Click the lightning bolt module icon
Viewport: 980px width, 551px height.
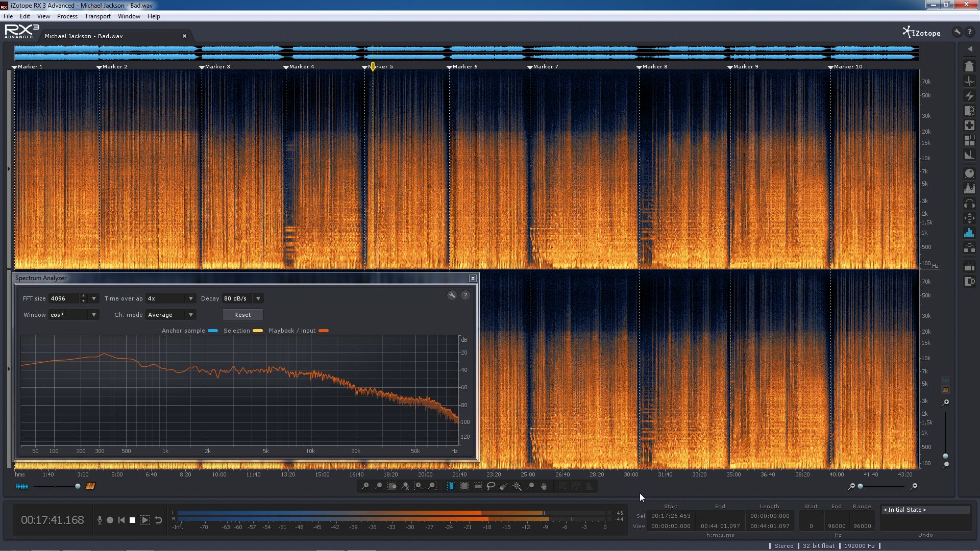tap(969, 96)
